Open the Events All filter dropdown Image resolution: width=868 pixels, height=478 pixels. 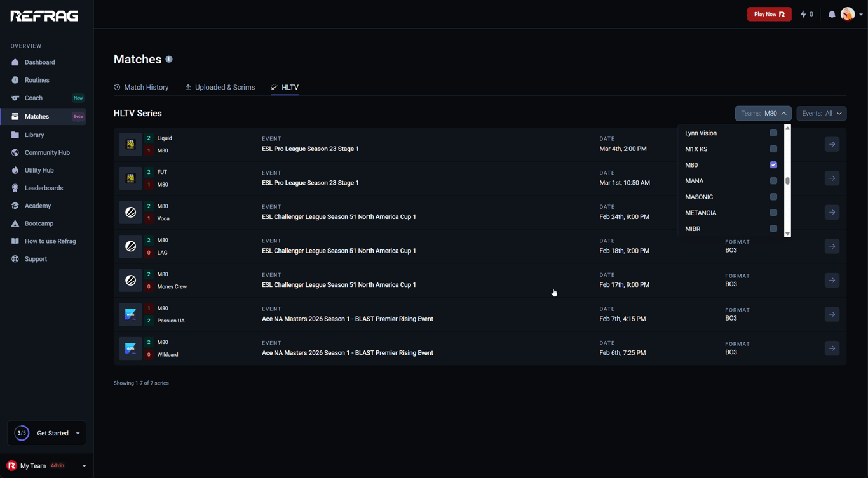(821, 113)
